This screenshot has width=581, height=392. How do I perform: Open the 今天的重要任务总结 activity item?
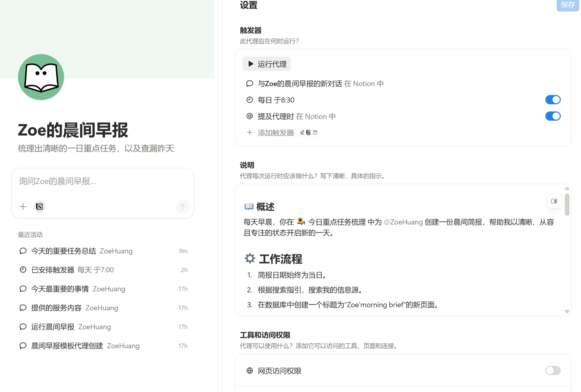pyautogui.click(x=64, y=251)
